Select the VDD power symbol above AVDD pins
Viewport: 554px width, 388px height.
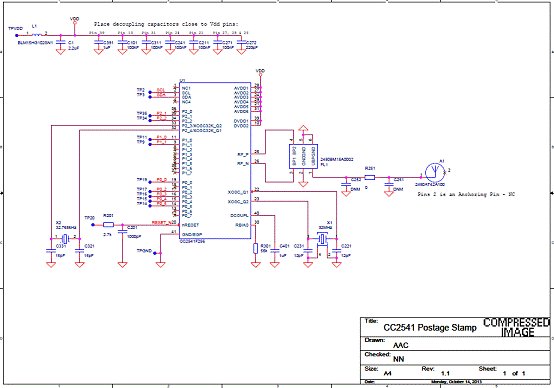coord(260,72)
